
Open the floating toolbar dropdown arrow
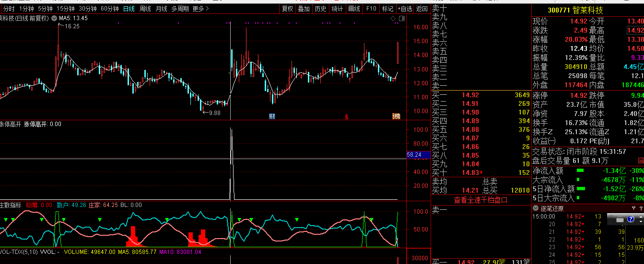pos(641,222)
